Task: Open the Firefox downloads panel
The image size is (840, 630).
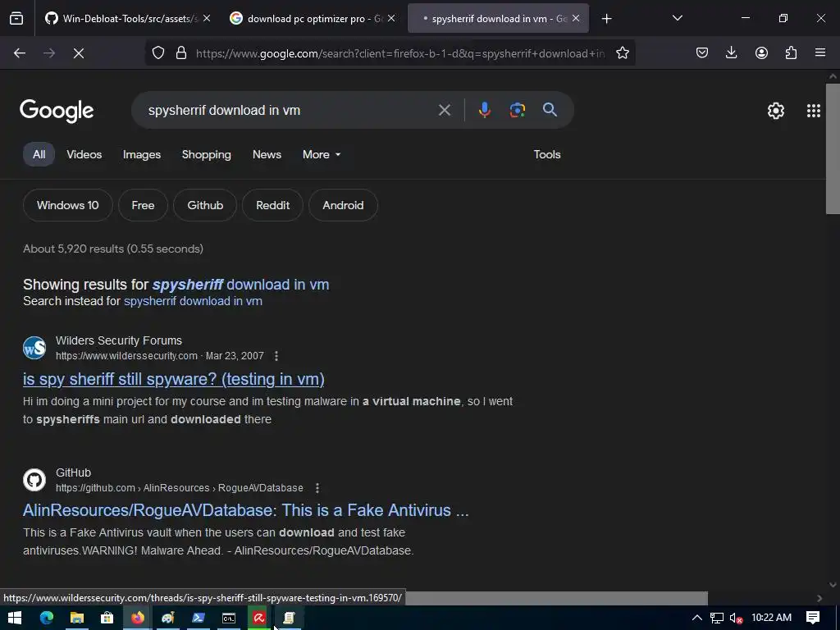Action: [x=731, y=53]
